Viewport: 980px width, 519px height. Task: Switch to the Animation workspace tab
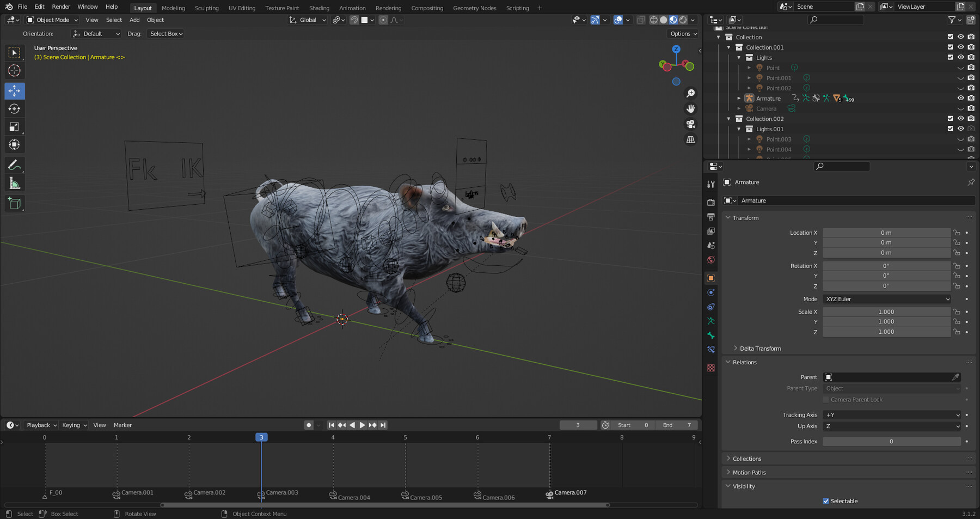(352, 8)
